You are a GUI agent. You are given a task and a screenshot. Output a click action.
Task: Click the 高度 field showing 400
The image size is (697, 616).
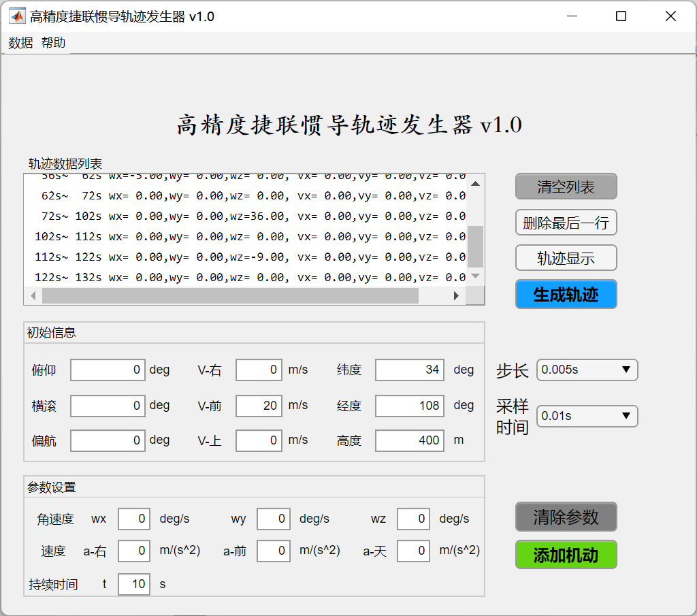(x=409, y=440)
